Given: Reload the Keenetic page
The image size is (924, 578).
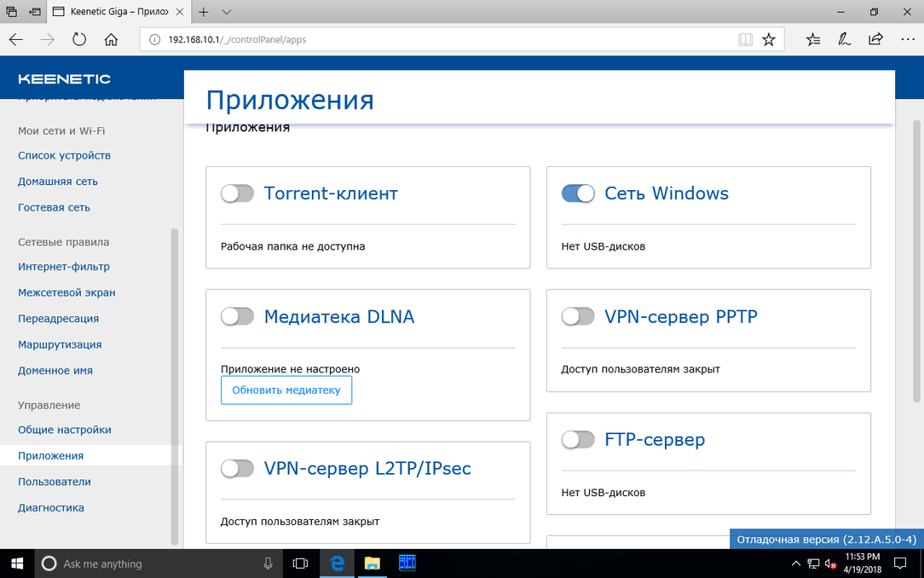Looking at the screenshot, I should [x=79, y=39].
